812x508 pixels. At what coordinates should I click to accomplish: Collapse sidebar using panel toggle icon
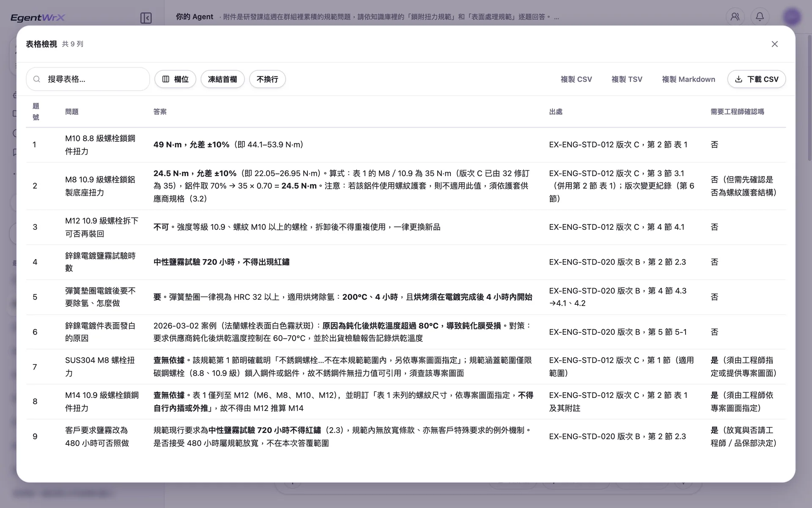(x=146, y=18)
